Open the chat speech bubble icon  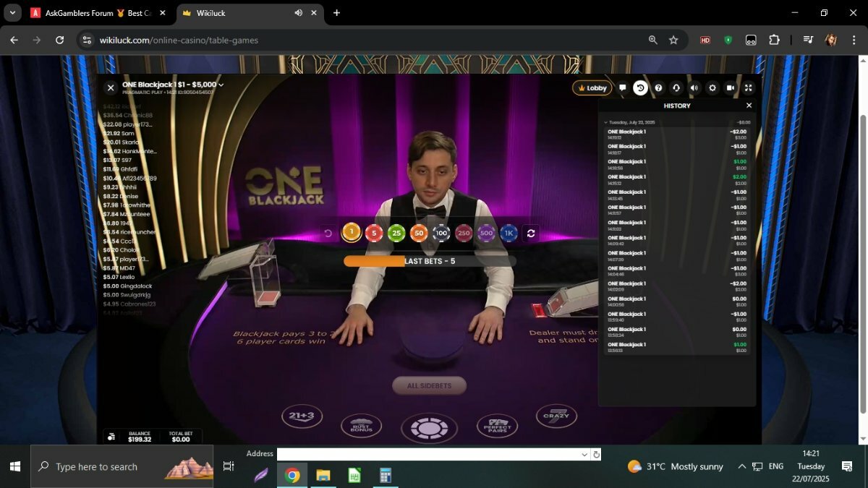pos(622,87)
